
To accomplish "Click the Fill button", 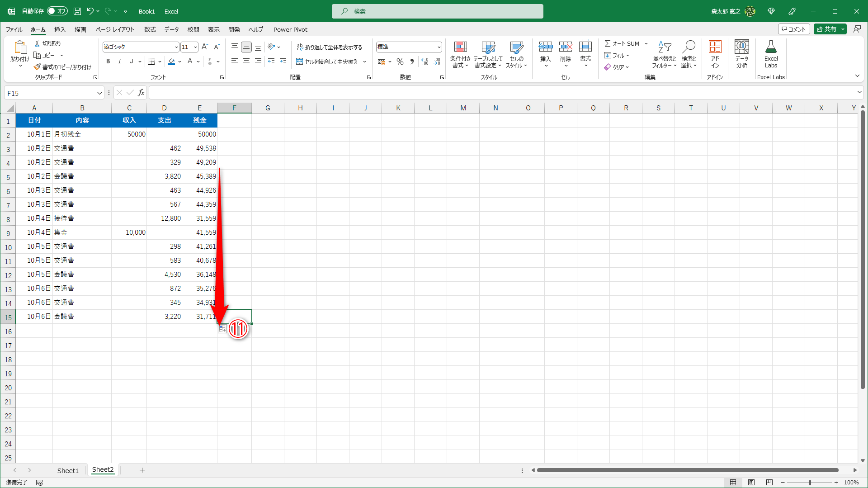I will (x=616, y=55).
